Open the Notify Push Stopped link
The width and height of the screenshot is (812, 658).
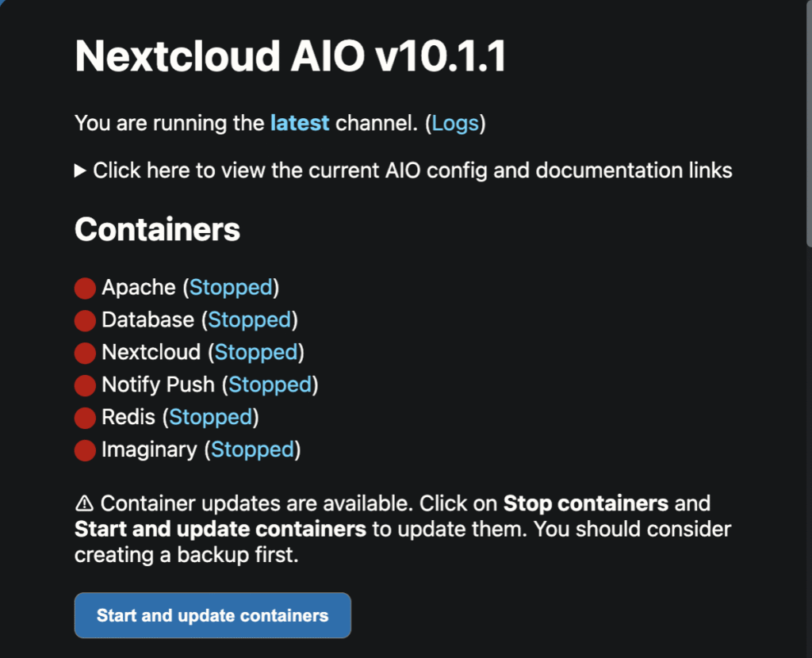click(270, 385)
